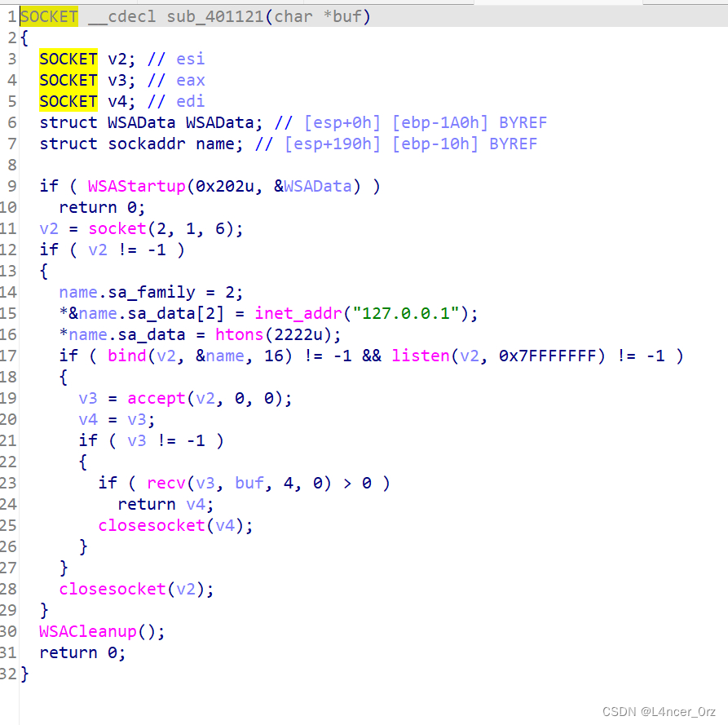Click return 0 on line 10
Image resolution: width=728 pixels, height=725 pixels.
102,208
